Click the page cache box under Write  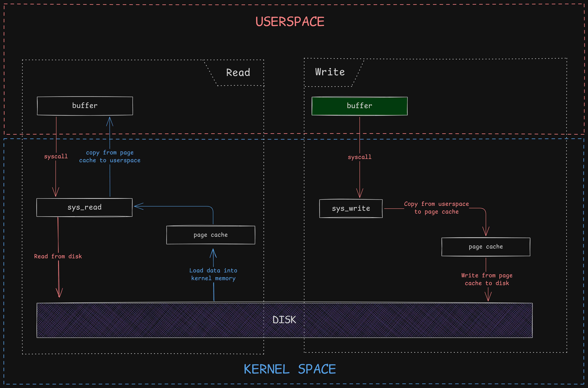click(x=485, y=247)
